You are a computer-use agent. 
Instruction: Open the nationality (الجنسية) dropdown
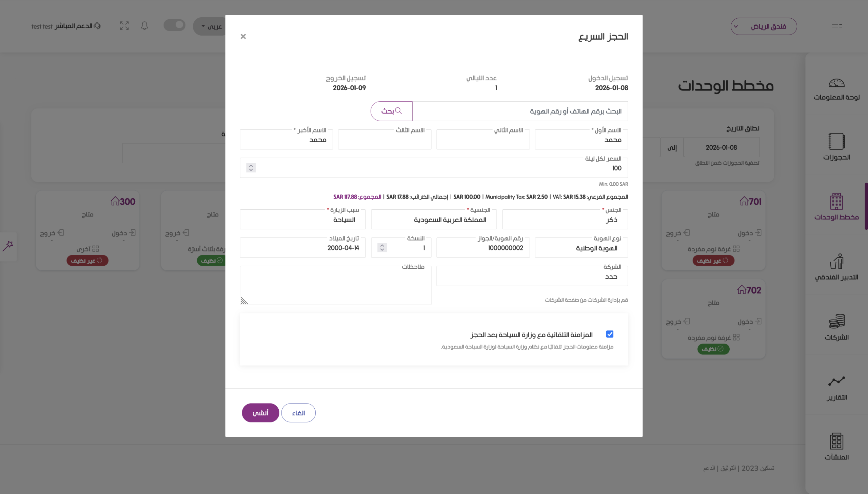(x=433, y=220)
